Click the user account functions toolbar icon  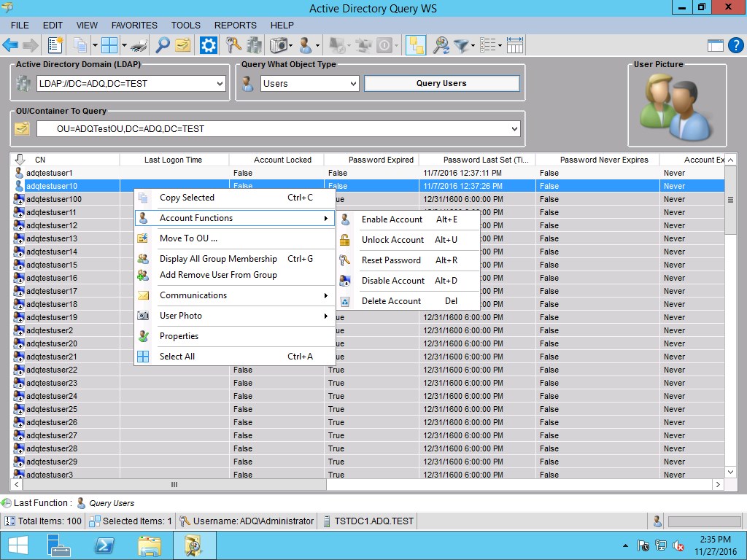coord(306,46)
